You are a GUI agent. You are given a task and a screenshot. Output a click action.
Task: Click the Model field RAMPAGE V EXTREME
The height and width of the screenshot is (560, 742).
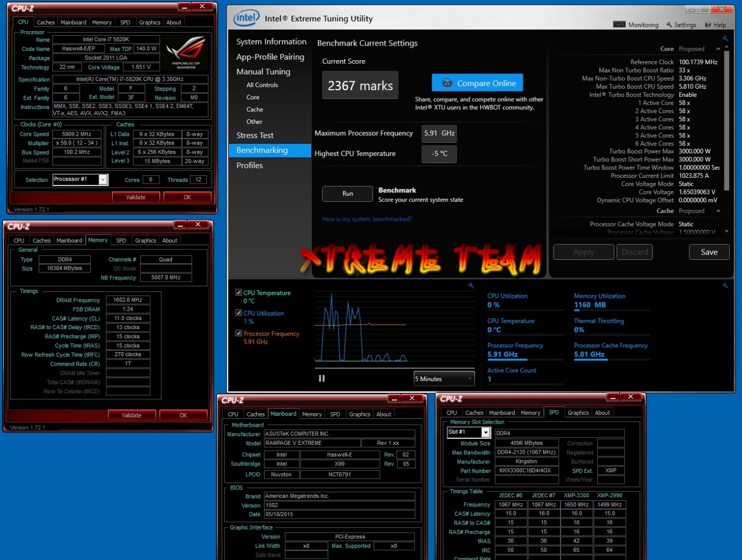312,443
